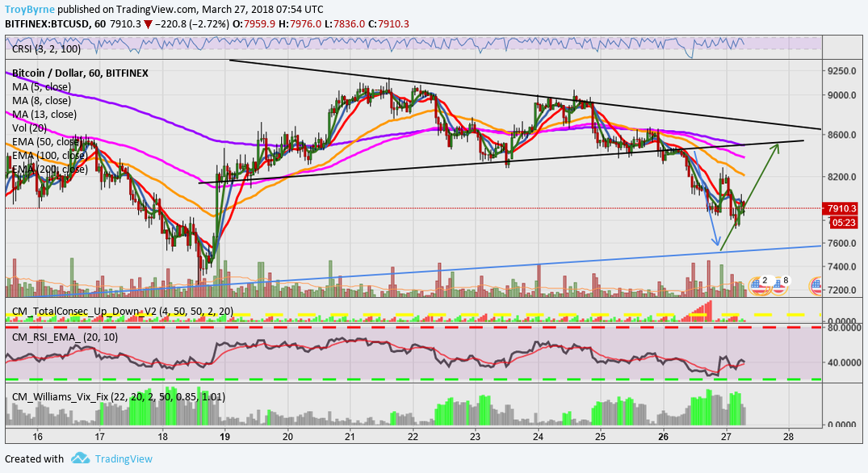
Task: Click the date label 28 on the time axis
Action: [x=789, y=436]
